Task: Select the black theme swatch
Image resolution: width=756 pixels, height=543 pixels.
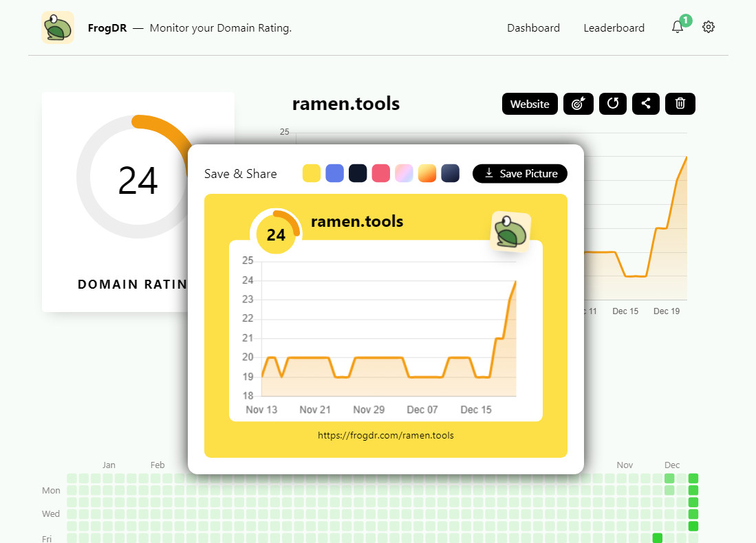Action: tap(358, 173)
